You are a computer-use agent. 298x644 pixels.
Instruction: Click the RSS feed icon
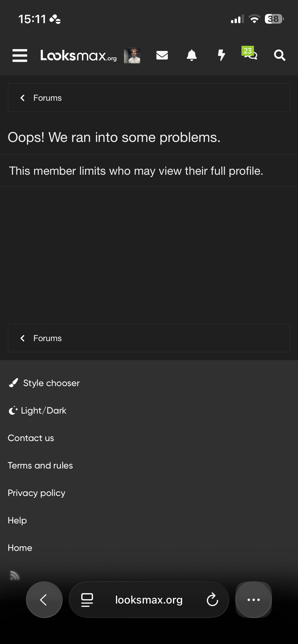pyautogui.click(x=14, y=575)
